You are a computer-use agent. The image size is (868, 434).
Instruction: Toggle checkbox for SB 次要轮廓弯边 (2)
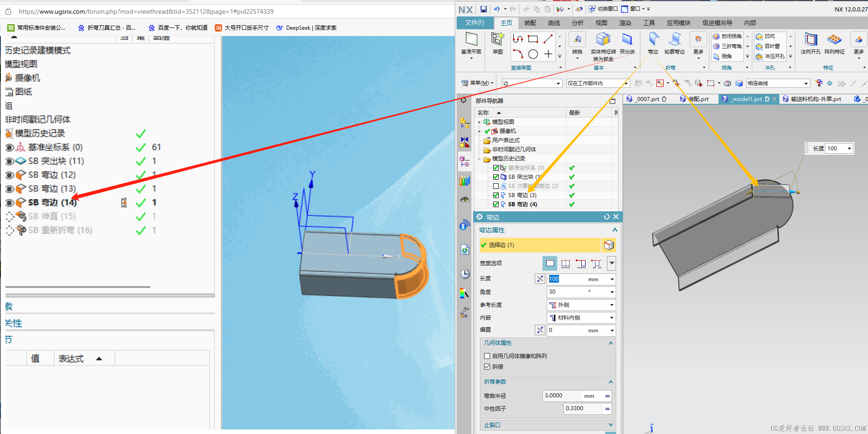tap(496, 186)
